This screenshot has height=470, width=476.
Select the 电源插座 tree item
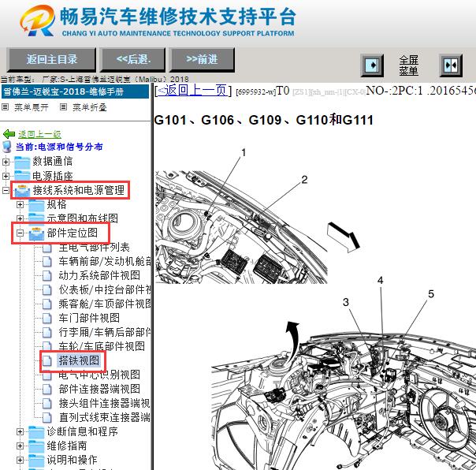[53, 176]
